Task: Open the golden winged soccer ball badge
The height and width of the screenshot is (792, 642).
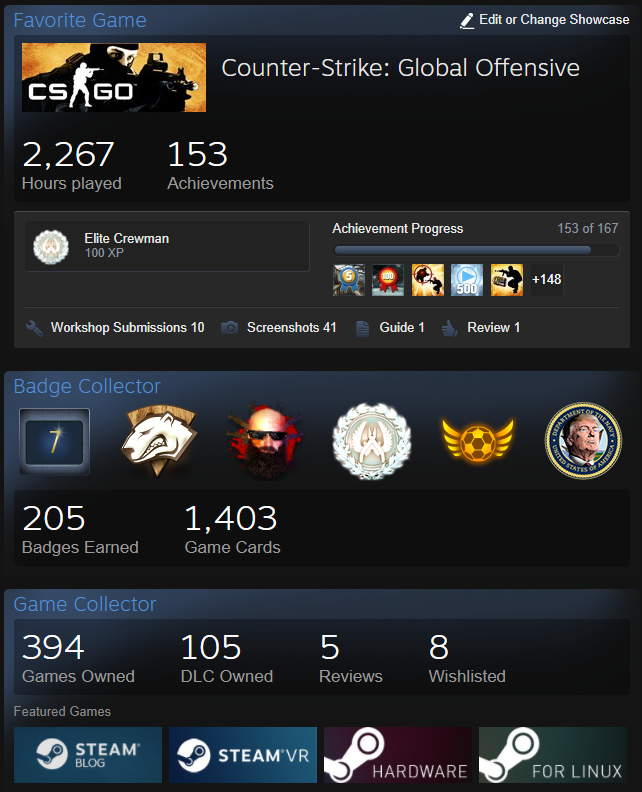Action: tap(478, 440)
